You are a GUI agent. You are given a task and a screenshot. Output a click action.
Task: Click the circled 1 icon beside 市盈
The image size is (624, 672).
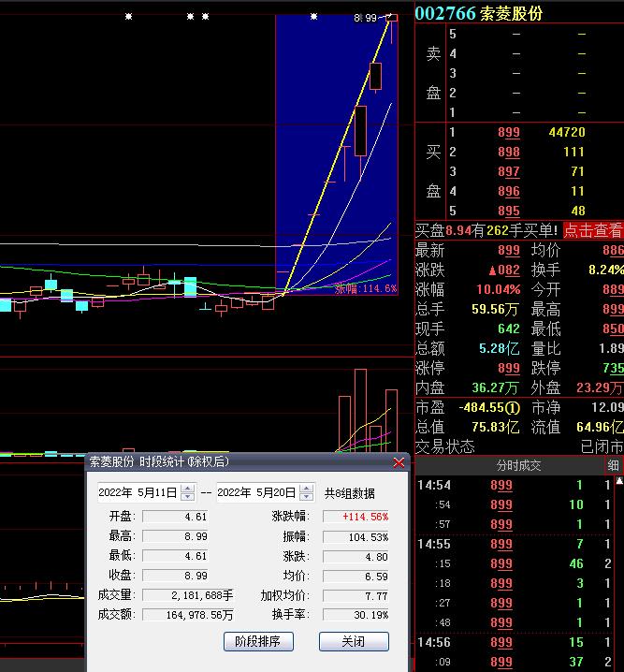point(512,408)
